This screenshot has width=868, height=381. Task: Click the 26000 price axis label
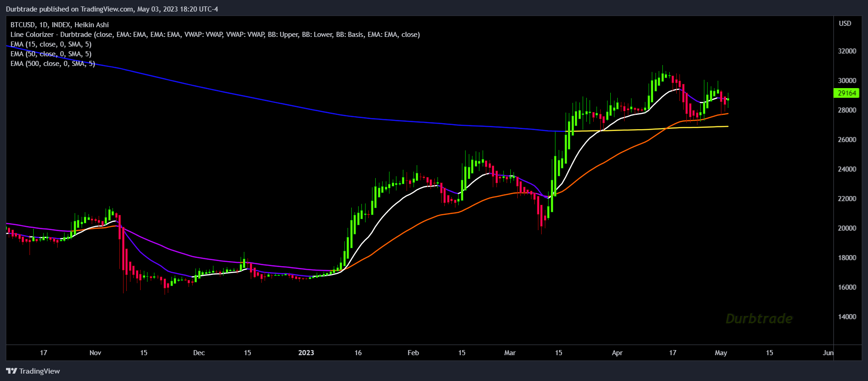pyautogui.click(x=847, y=139)
